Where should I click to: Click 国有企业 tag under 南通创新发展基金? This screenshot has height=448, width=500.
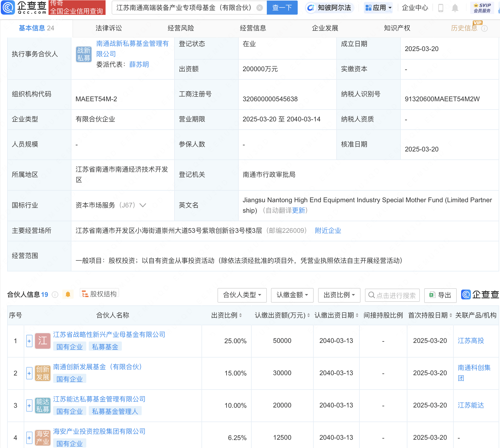click(69, 379)
